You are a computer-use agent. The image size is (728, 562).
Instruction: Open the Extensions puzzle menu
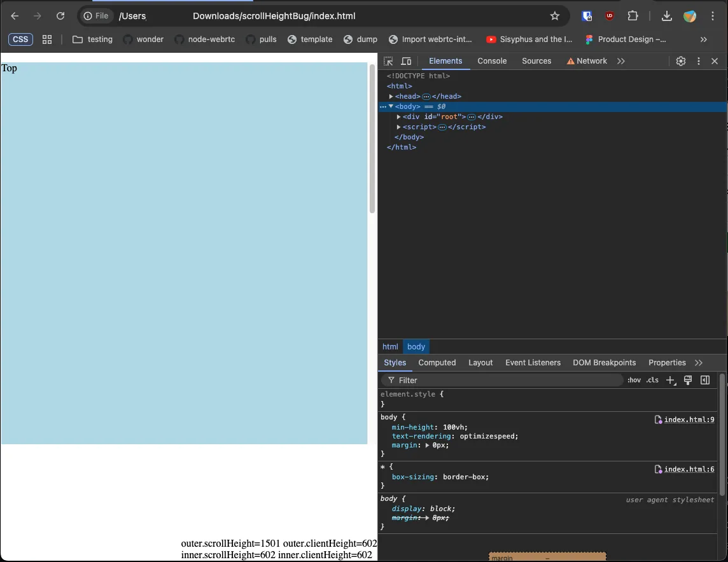[x=633, y=16]
